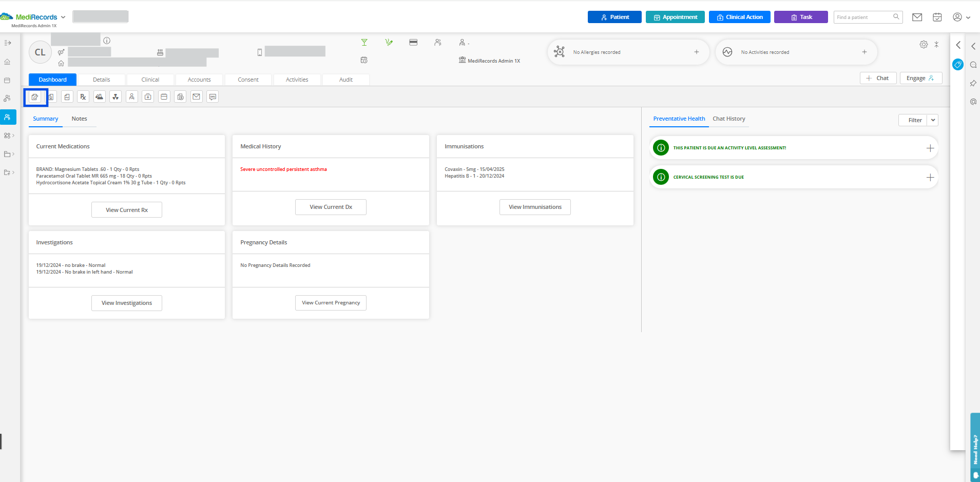The width and height of the screenshot is (980, 482).
Task: Switch to the Chat History tab
Action: [x=728, y=119]
